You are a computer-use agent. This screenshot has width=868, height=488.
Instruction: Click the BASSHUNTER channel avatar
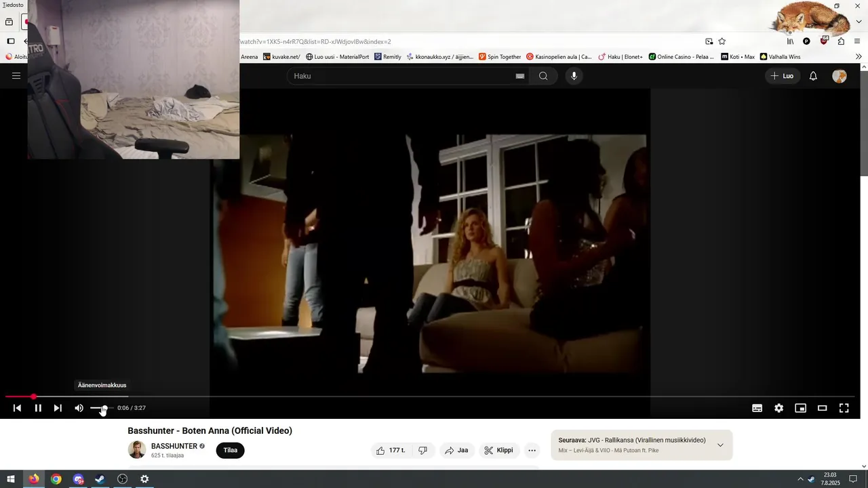click(x=137, y=449)
